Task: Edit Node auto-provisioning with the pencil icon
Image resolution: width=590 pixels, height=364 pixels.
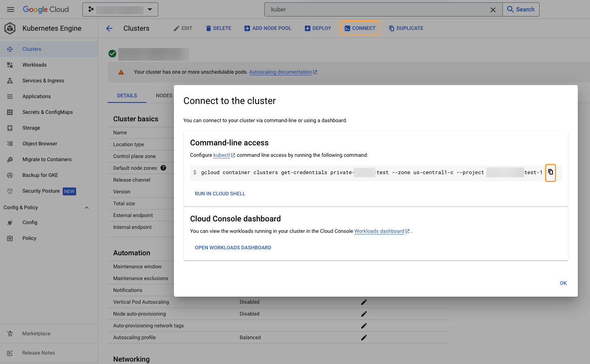Action: click(x=364, y=314)
